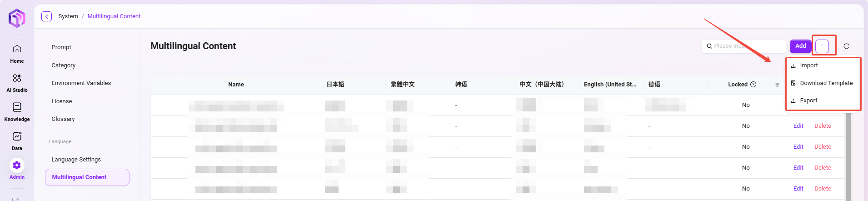Open the Data section icon
The image size is (868, 201).
coord(17,136)
